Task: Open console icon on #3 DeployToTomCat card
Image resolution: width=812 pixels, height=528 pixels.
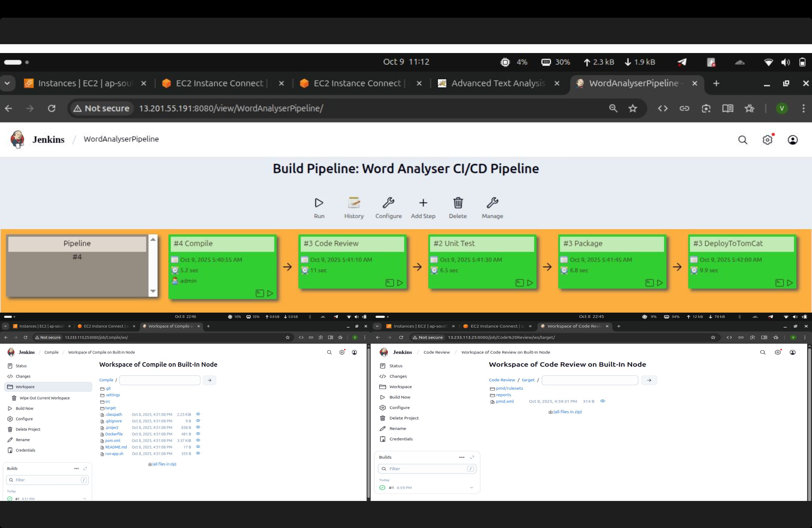Action: point(780,283)
